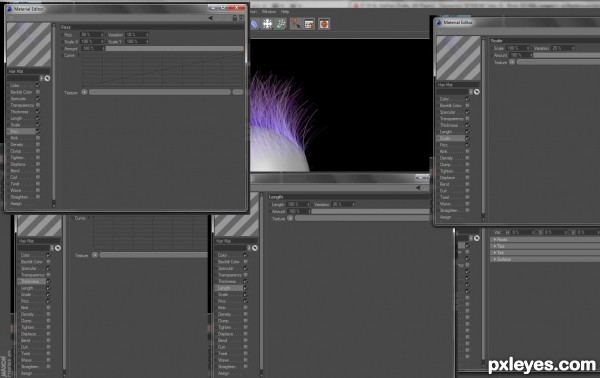Click the lock icon in Frizz Material Editor
The width and height of the screenshot is (600, 378).
(x=235, y=18)
